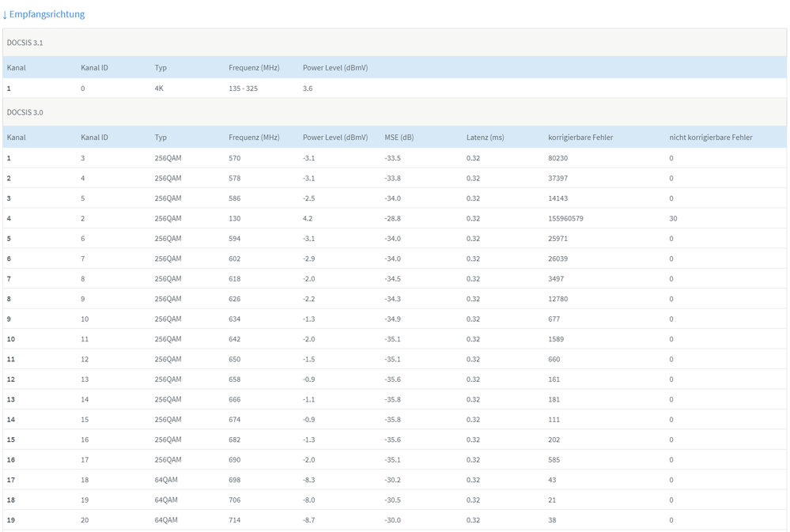Click the frequency value 578
790x532 pixels.
(235, 179)
